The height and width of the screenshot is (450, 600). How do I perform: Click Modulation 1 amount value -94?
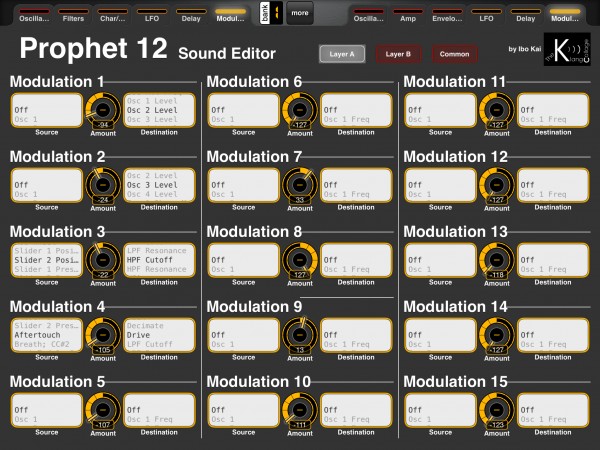(x=103, y=125)
